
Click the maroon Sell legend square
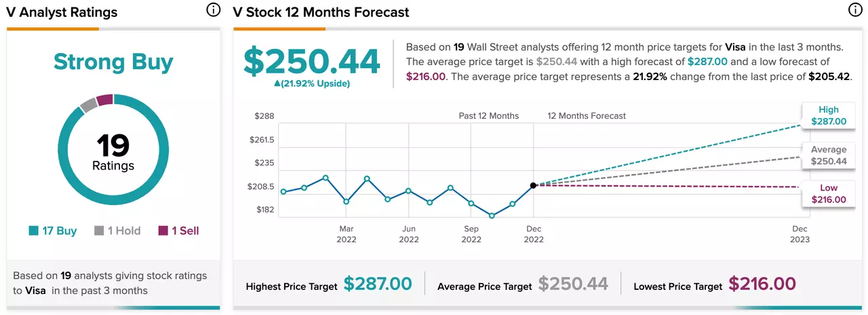tap(163, 231)
